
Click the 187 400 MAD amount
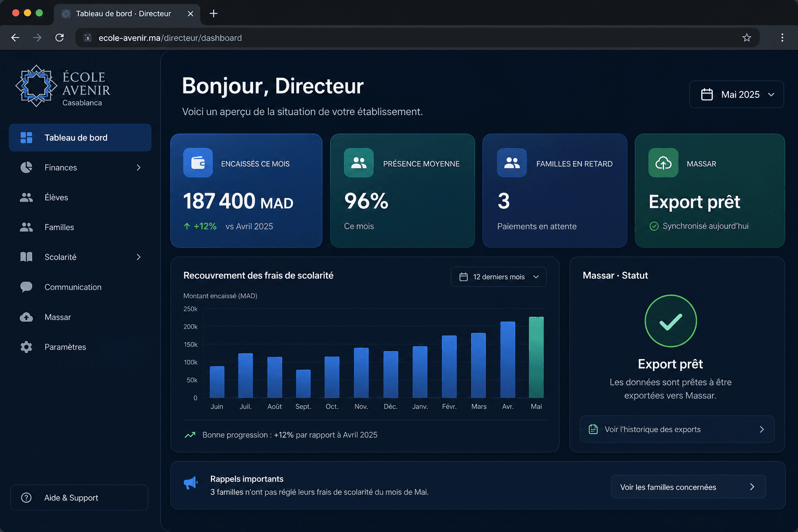(x=238, y=202)
